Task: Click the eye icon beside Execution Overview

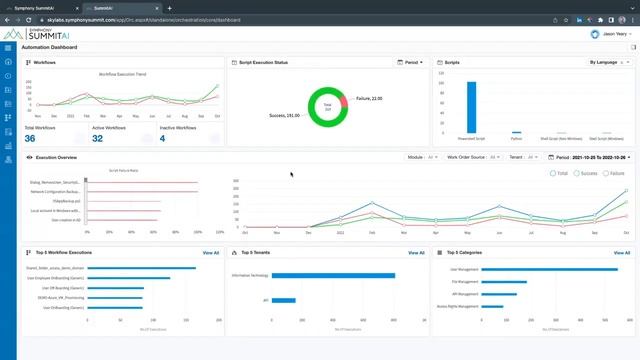Action: click(x=29, y=158)
